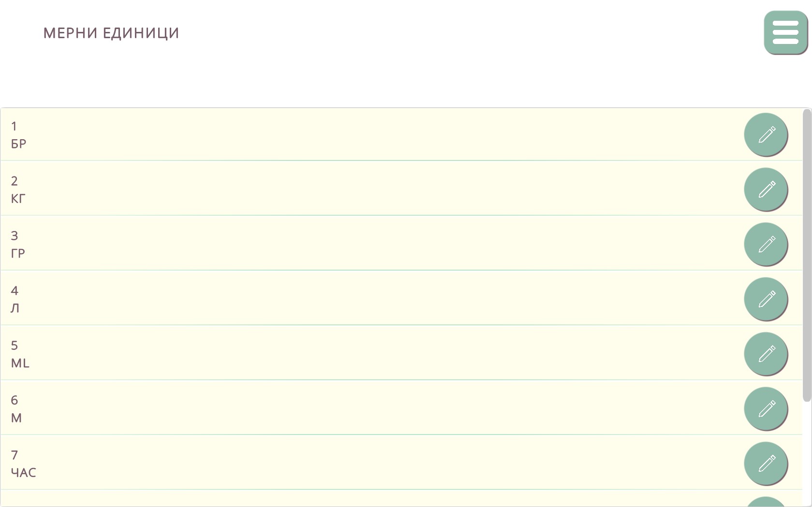Click the МЕРНИ ЕДИНИЦИ page title
This screenshot has width=812, height=507.
point(111,33)
